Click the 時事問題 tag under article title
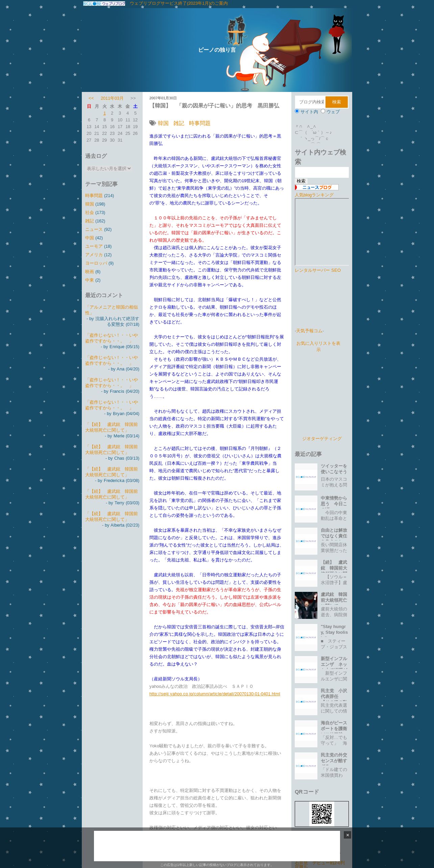Image resolution: width=434 pixels, height=868 pixels. (199, 123)
